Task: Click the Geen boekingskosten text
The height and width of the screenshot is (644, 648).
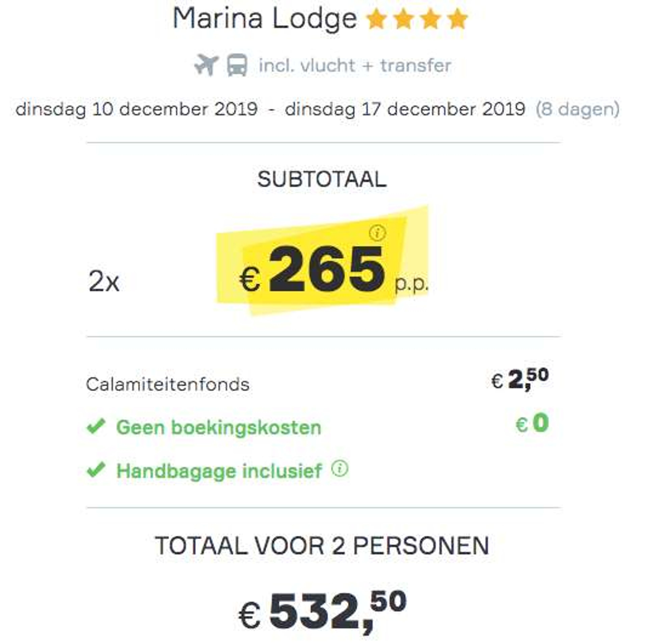Action: coord(219,427)
